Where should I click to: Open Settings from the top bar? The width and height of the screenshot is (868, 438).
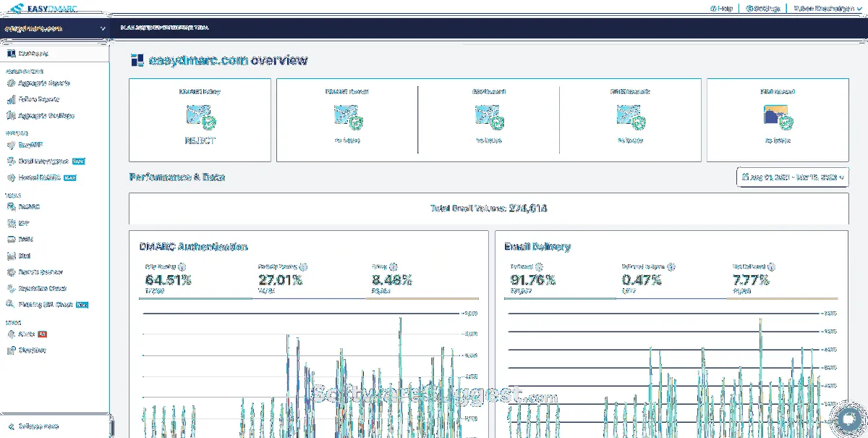click(765, 9)
